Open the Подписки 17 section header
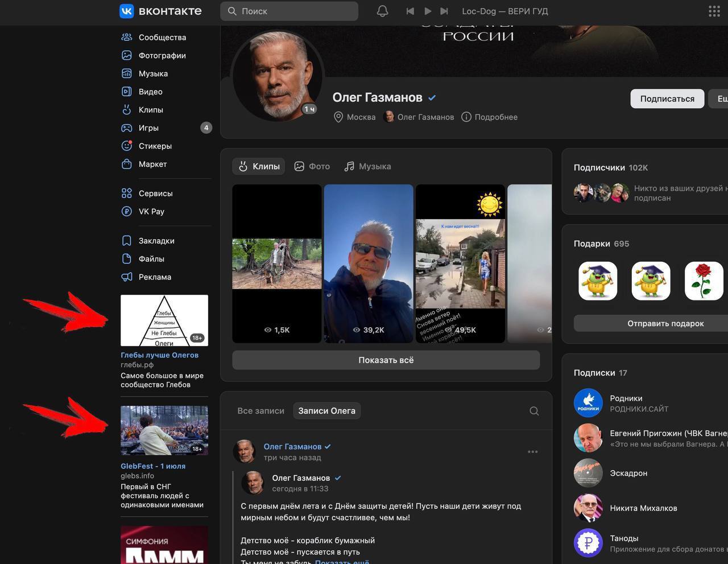728x564 pixels. pos(600,373)
